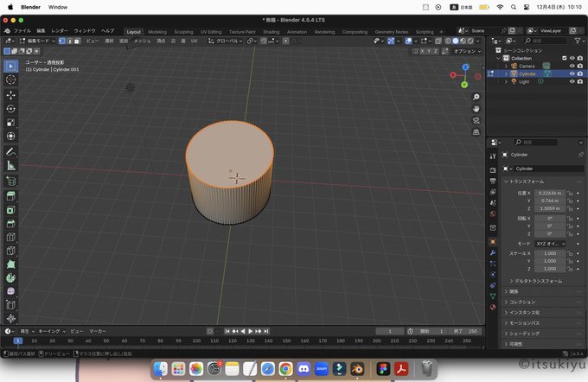Toggle Collection exclude checkbox in Outliner
Viewport: 588px width, 382px height.
click(564, 58)
